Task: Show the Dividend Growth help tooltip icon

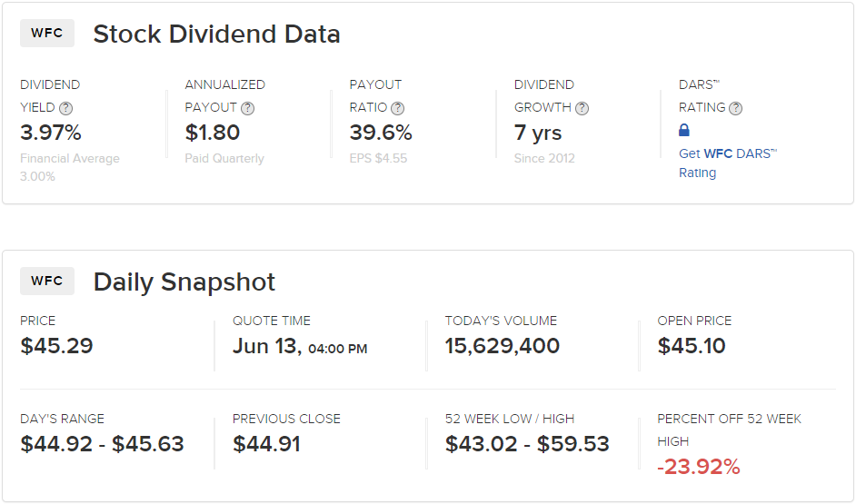Action: (582, 108)
